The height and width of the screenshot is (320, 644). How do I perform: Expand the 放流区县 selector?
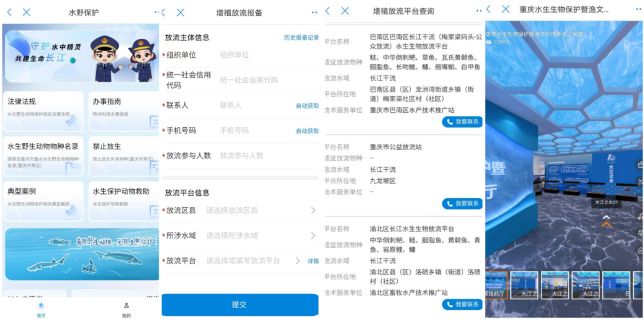[x=260, y=211]
